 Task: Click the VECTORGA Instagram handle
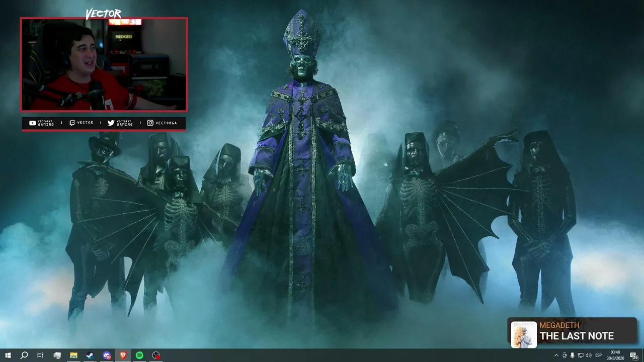[x=167, y=123]
